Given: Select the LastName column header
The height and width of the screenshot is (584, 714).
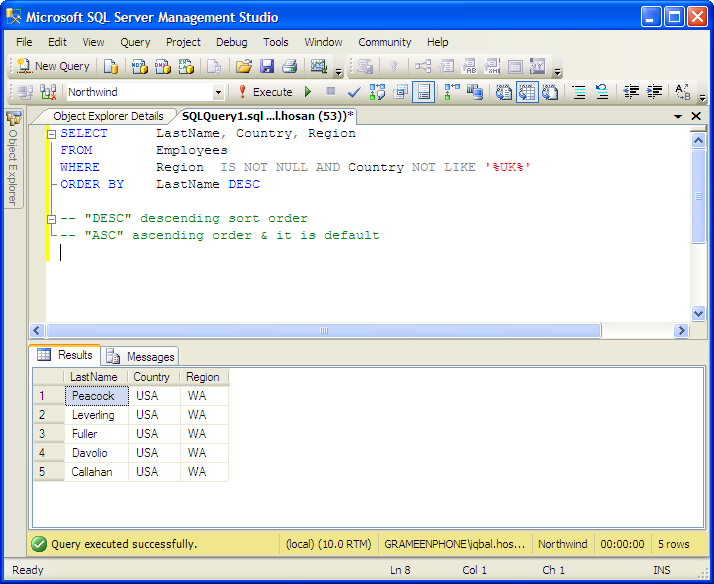Looking at the screenshot, I should (96, 377).
